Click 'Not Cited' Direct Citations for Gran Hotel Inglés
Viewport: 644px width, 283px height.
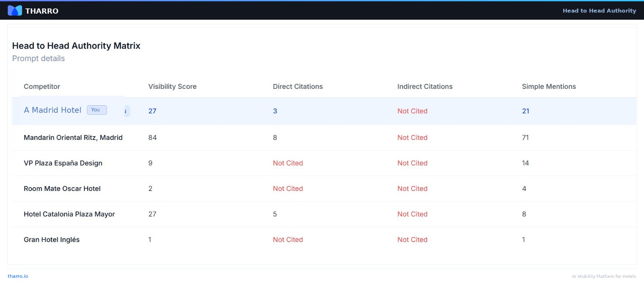(x=288, y=240)
